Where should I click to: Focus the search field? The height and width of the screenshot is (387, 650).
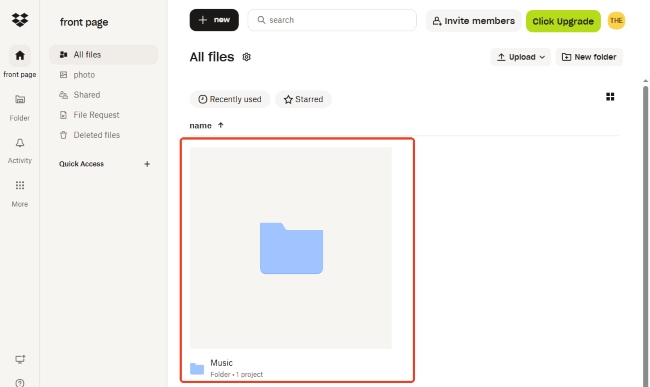[x=332, y=20]
